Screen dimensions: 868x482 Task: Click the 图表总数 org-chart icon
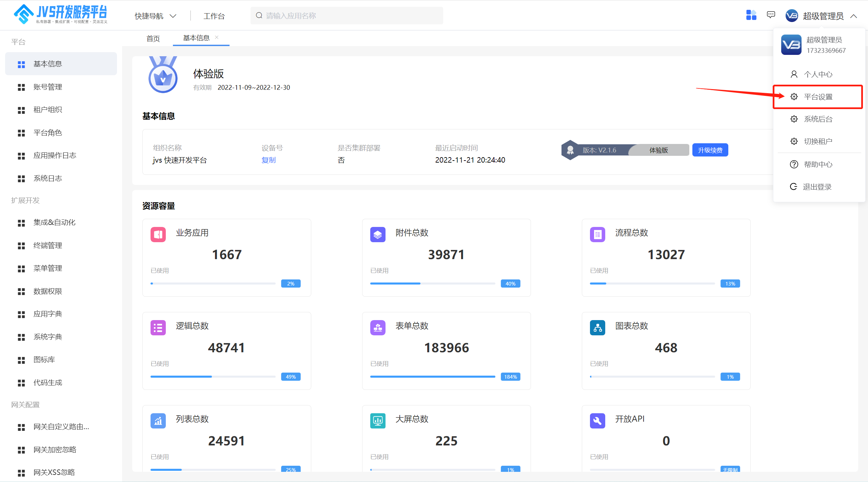tap(597, 328)
